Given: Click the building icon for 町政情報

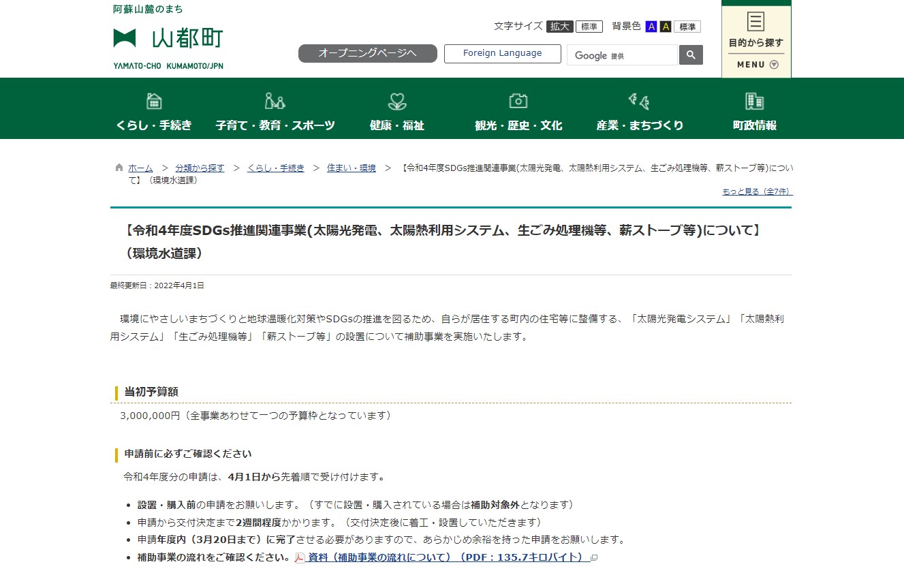Looking at the screenshot, I should coord(753,101).
